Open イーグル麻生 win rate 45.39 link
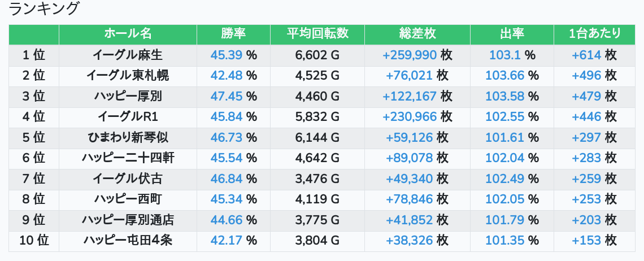Screen dimensions: 644x261 227,55
